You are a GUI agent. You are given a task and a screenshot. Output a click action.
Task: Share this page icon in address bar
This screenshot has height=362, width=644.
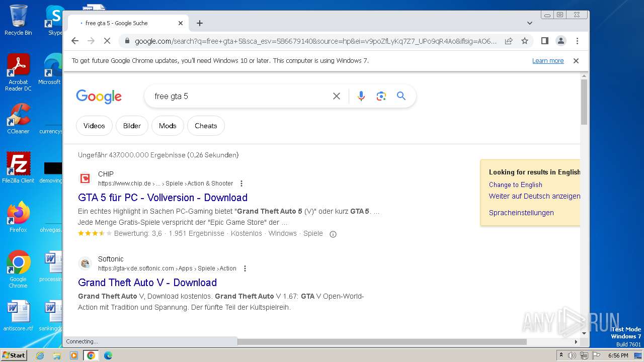pyautogui.click(x=509, y=41)
